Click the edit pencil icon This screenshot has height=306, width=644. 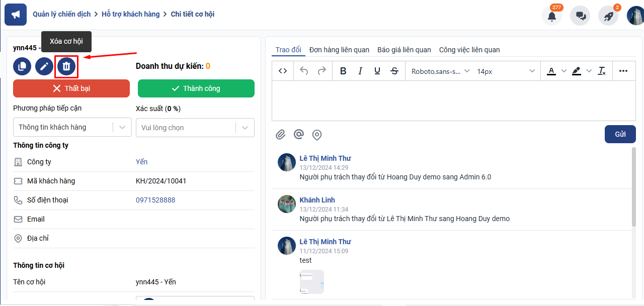[44, 66]
